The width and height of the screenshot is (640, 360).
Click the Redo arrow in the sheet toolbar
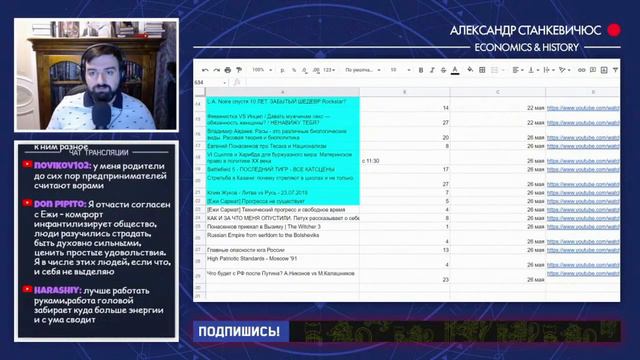216,70
